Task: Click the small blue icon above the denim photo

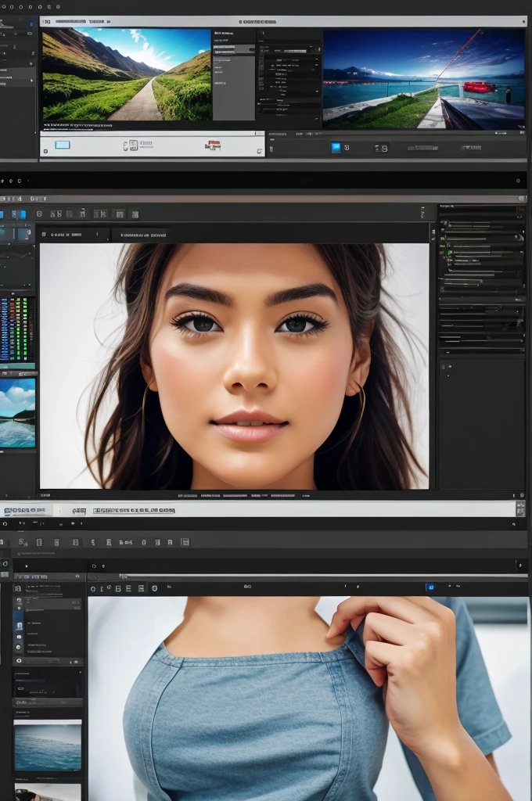Action: (430, 587)
